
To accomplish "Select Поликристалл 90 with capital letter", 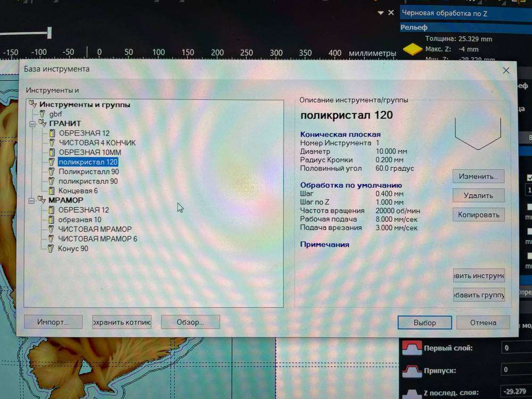I will (x=88, y=172).
